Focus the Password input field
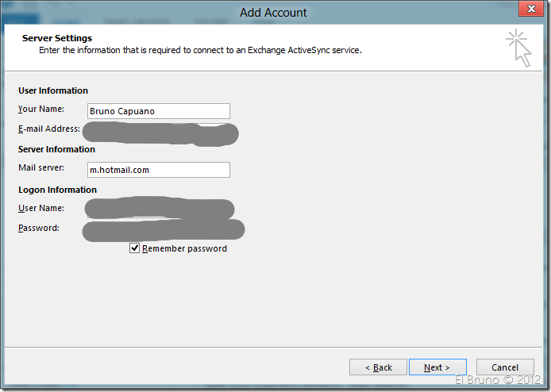The image size is (551, 392). tap(163, 230)
